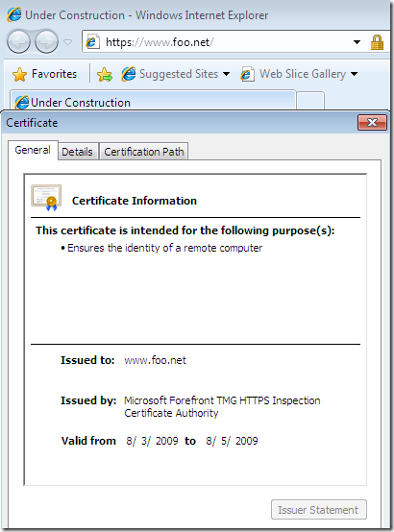394x532 pixels.
Task: Click the Certificate Information heading
Action: coord(135,201)
